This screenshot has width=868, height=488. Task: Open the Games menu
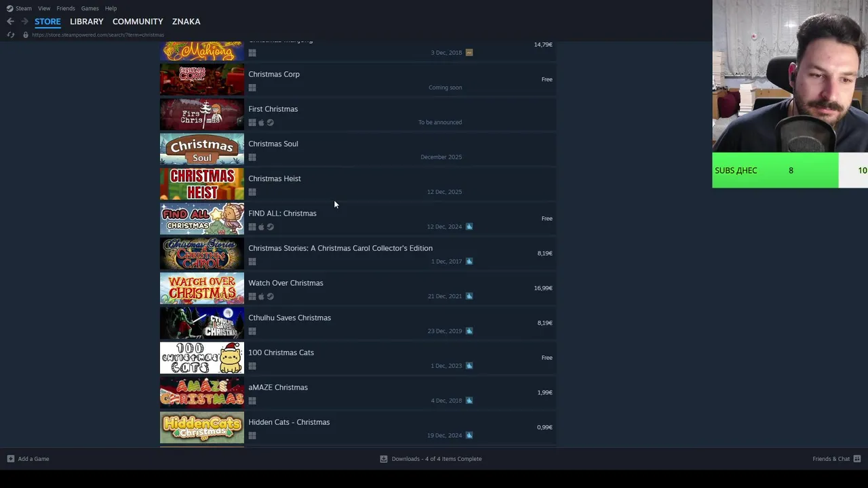(90, 8)
